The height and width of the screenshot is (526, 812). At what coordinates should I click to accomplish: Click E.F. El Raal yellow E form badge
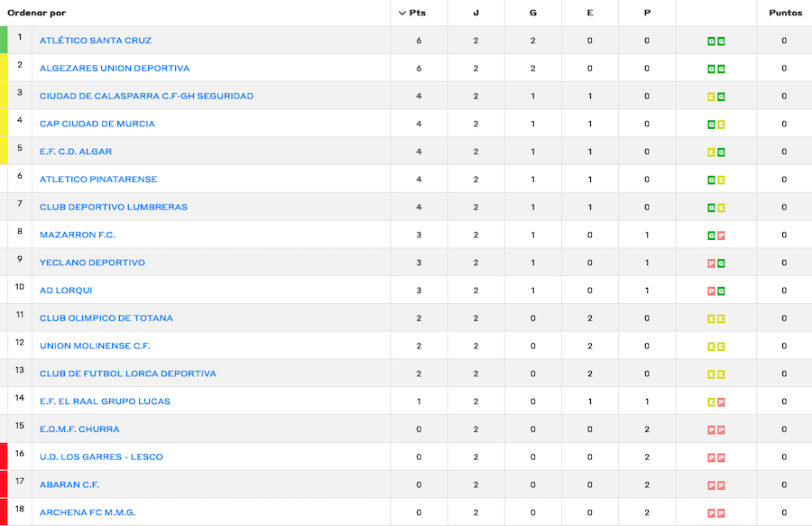pos(712,402)
